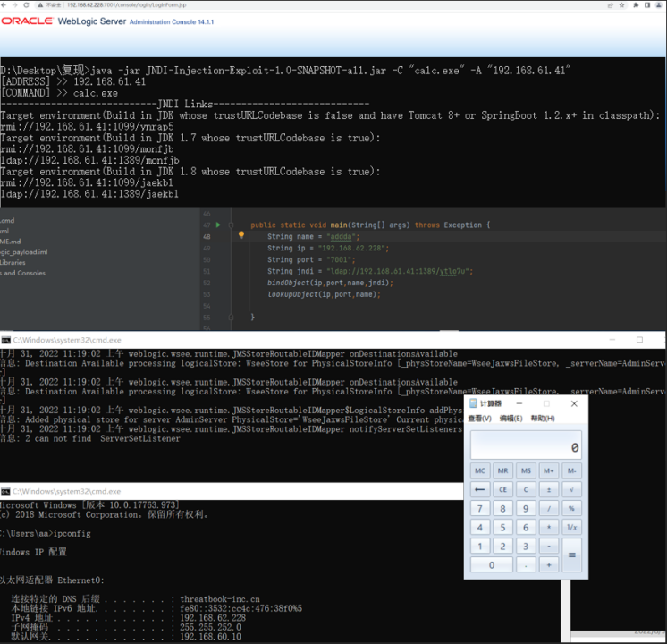Minimize the calculator window
The image size is (667, 644).
coord(519,403)
